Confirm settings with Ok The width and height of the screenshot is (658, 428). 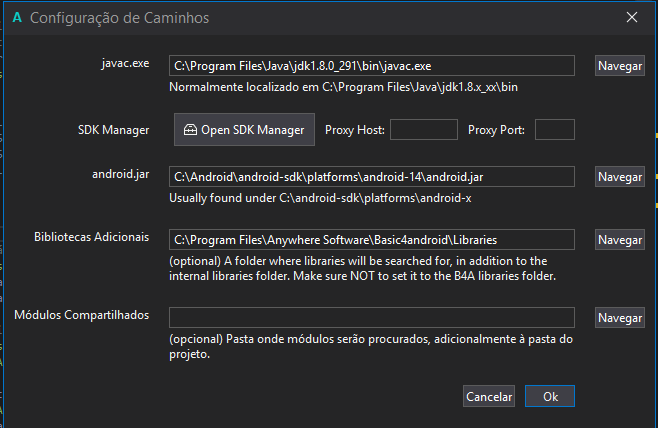(550, 396)
